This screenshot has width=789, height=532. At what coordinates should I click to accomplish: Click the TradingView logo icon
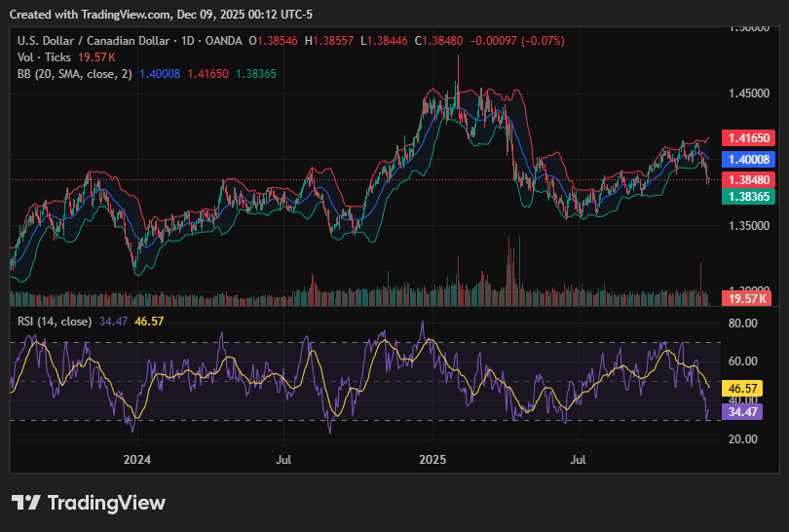26,503
